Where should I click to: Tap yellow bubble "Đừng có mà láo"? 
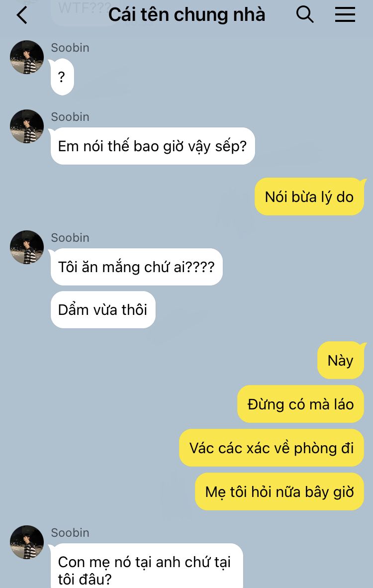[x=301, y=404]
